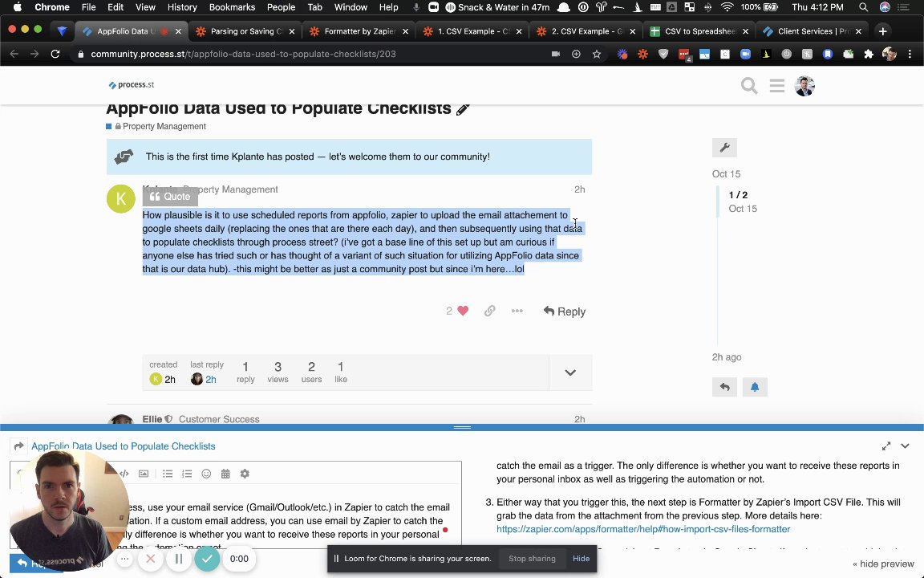924x578 pixels.
Task: Show more post actions with the ellipsis
Action: pos(517,311)
